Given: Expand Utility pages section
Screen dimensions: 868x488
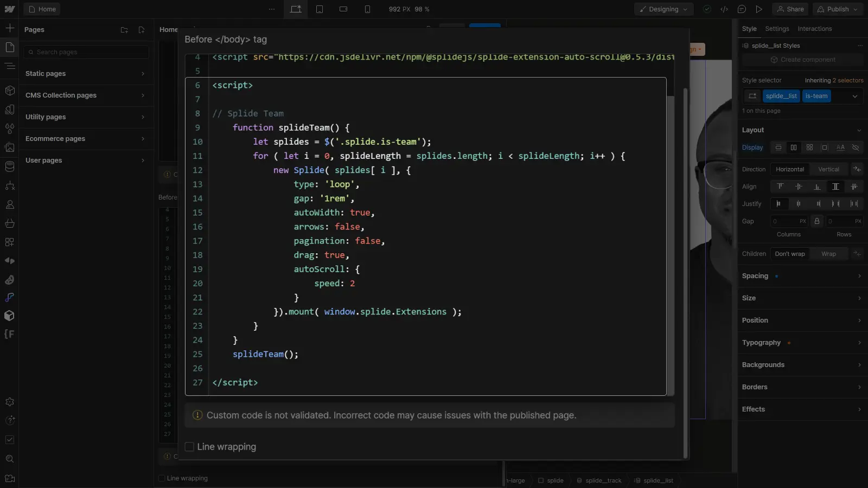Looking at the screenshot, I should [x=85, y=117].
